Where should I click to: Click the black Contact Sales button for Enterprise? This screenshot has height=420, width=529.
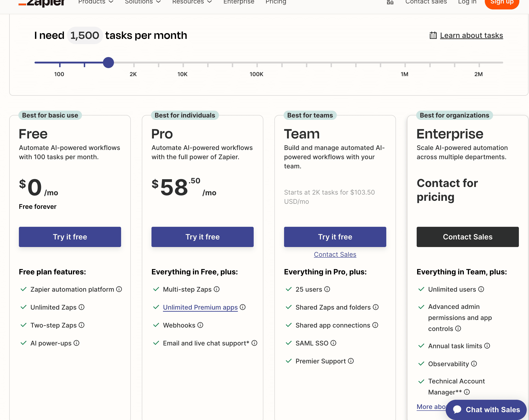(x=468, y=237)
